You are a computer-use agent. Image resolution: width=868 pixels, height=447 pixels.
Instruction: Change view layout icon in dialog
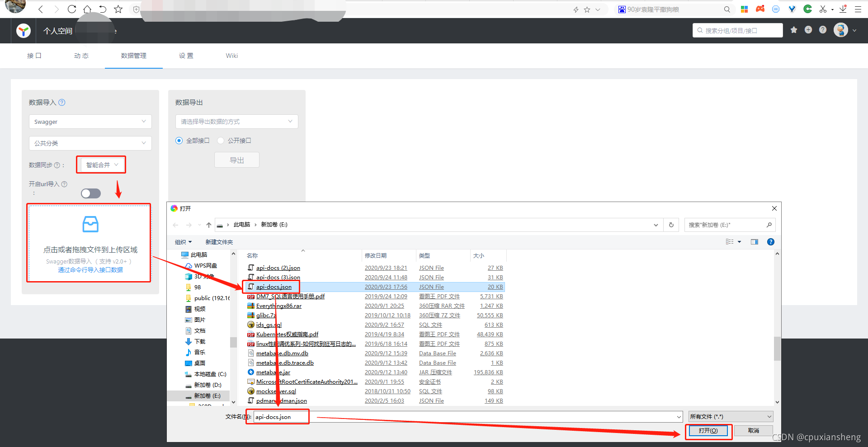pyautogui.click(x=730, y=242)
